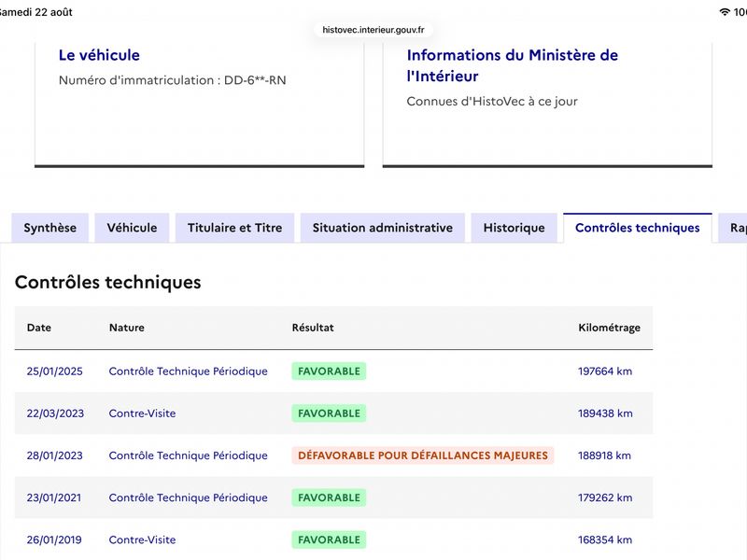Select the mileage 197664 km

point(605,371)
